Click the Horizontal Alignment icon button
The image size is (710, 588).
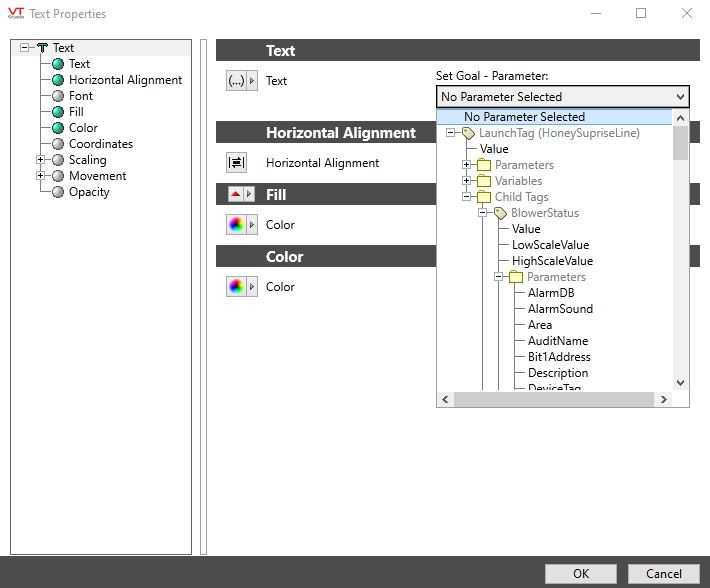237,162
